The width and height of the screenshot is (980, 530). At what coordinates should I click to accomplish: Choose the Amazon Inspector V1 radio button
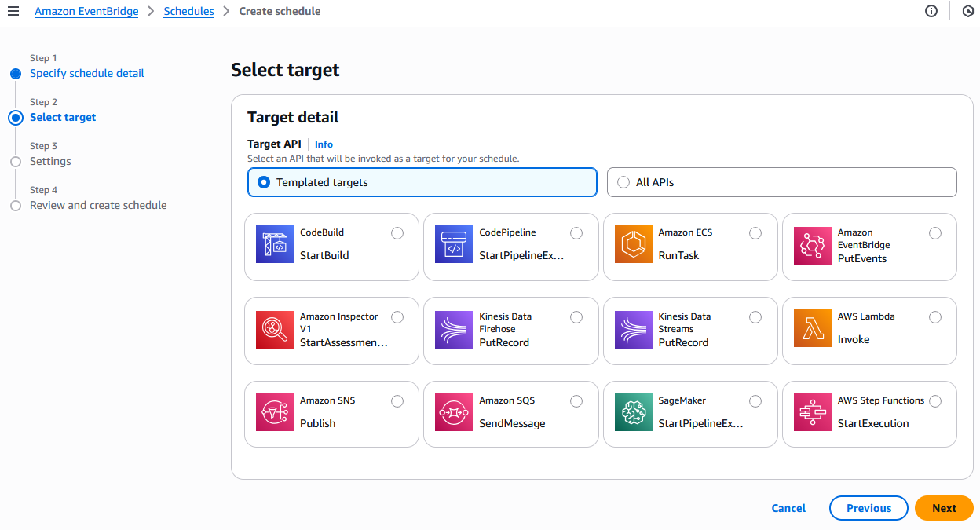click(x=397, y=317)
